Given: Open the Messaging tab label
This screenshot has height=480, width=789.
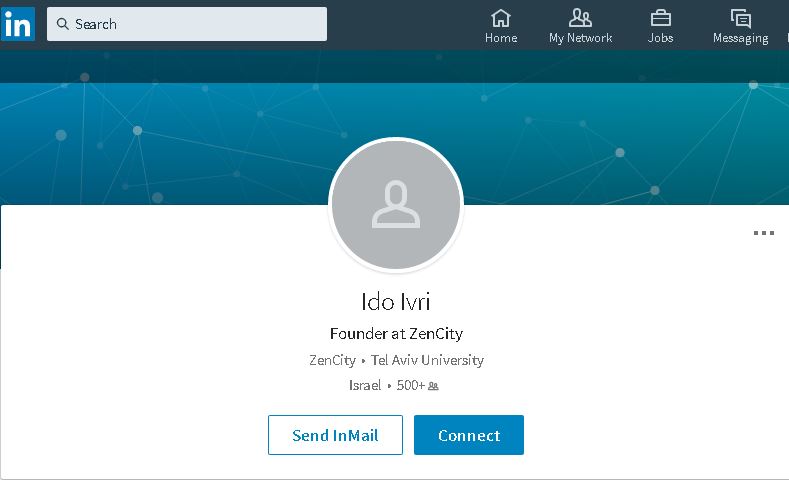Looking at the screenshot, I should point(740,38).
